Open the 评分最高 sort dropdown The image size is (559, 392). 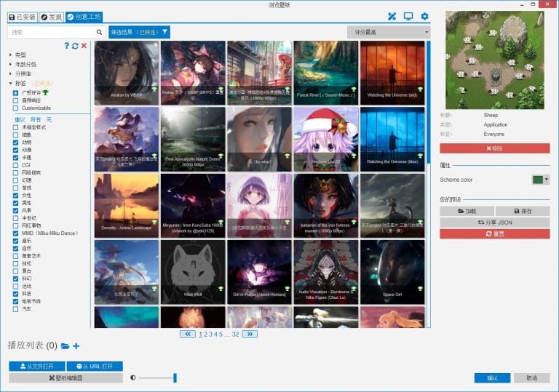point(389,32)
